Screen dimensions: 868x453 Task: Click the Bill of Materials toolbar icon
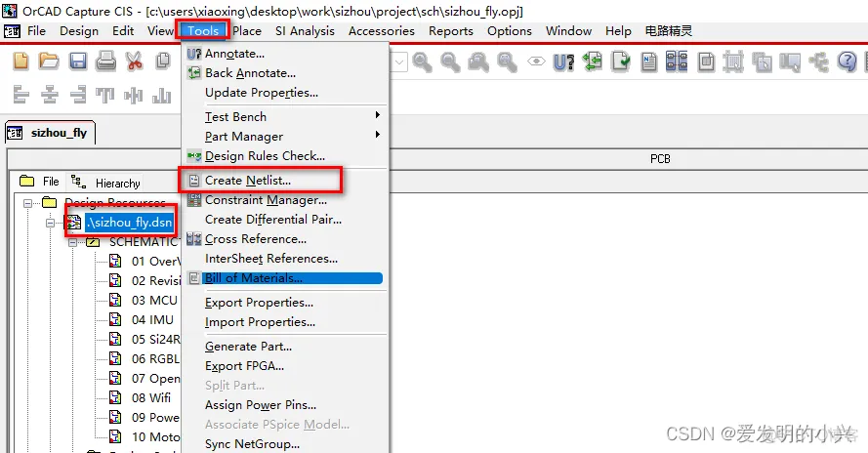[x=706, y=62]
